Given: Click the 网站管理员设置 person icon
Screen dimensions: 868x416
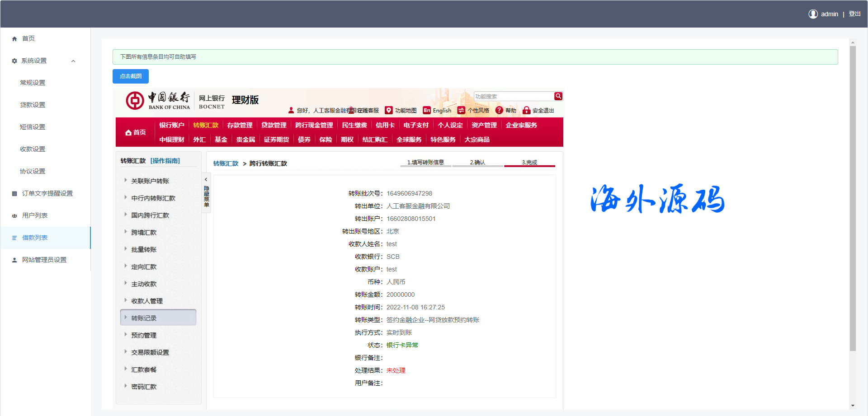Looking at the screenshot, I should 14,260.
